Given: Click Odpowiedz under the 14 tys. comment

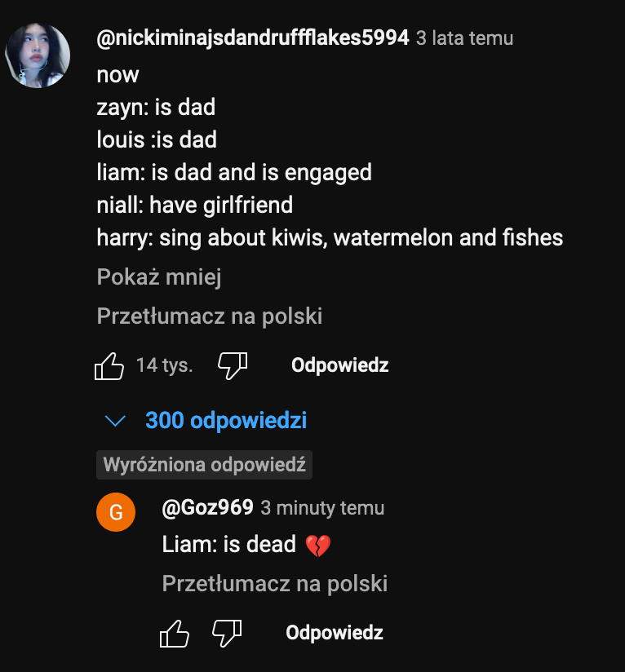Looking at the screenshot, I should click(339, 365).
